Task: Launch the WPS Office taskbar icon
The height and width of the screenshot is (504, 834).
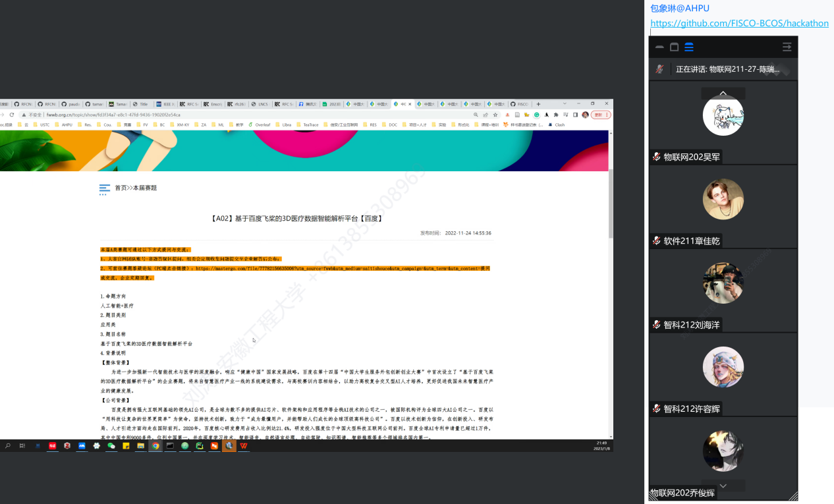Action: point(244,446)
